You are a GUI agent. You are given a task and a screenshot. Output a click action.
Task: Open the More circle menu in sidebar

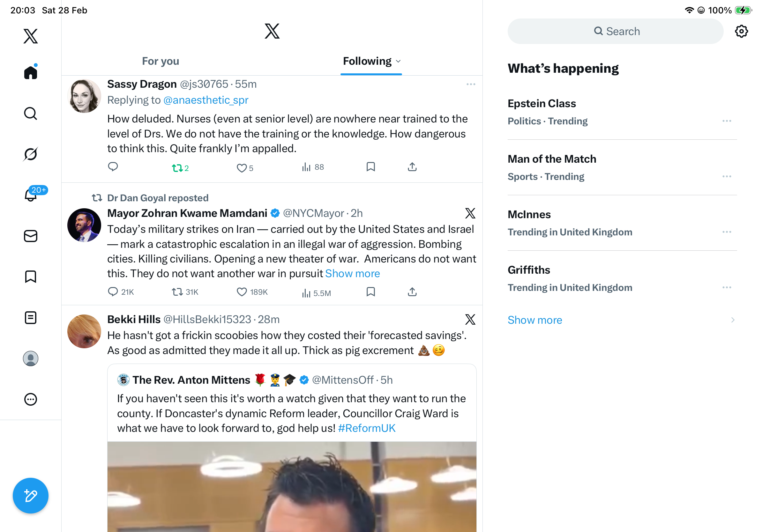coord(31,399)
